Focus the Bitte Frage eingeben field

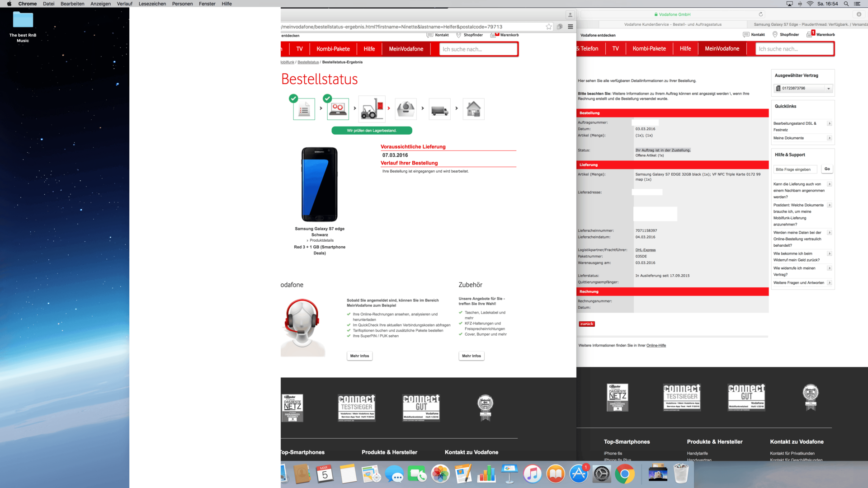point(796,169)
